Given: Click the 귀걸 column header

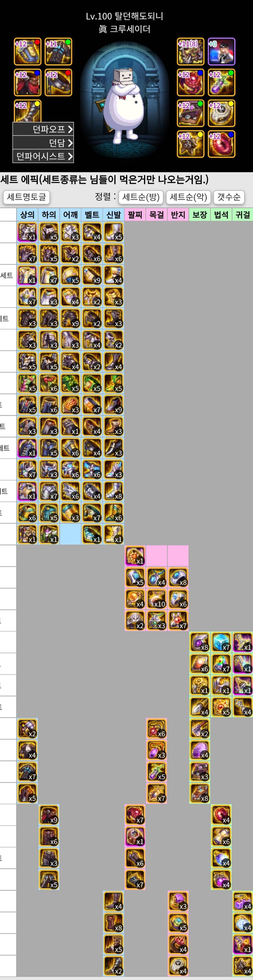Looking at the screenshot, I should (x=243, y=215).
